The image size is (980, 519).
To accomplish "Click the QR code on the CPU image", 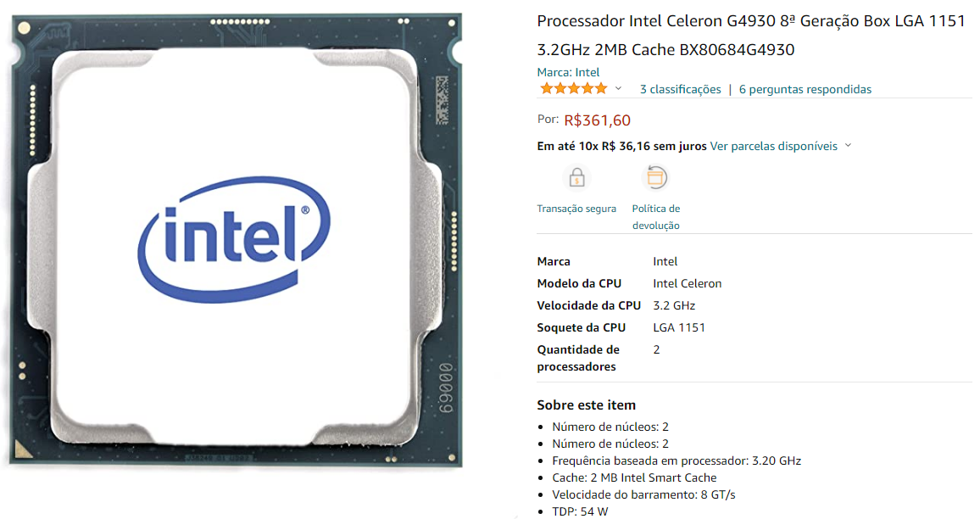I will tap(442, 100).
